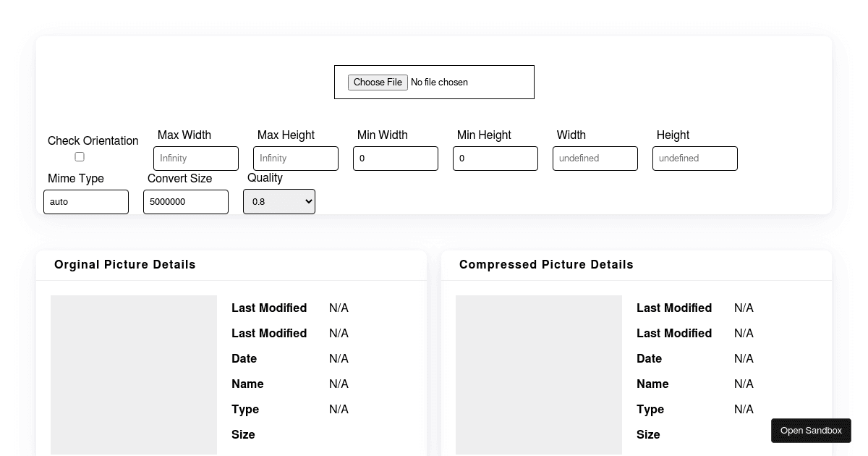Click the Width input field

595,159
